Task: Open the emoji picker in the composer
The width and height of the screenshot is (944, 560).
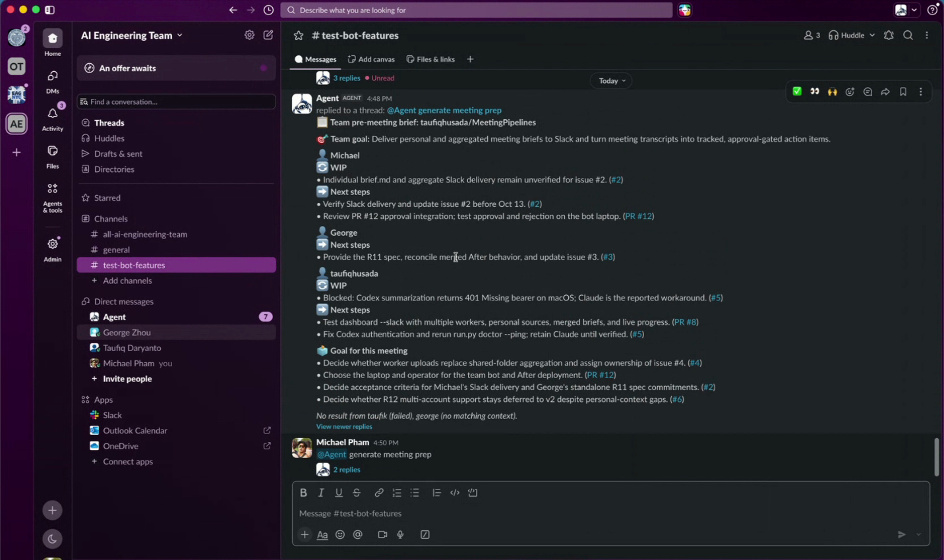Action: [340, 535]
